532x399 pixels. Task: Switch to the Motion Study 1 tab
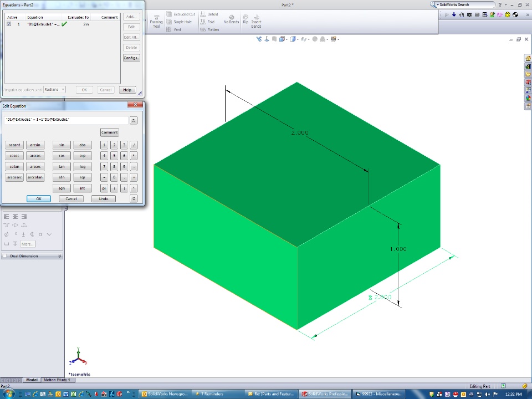[57, 380]
